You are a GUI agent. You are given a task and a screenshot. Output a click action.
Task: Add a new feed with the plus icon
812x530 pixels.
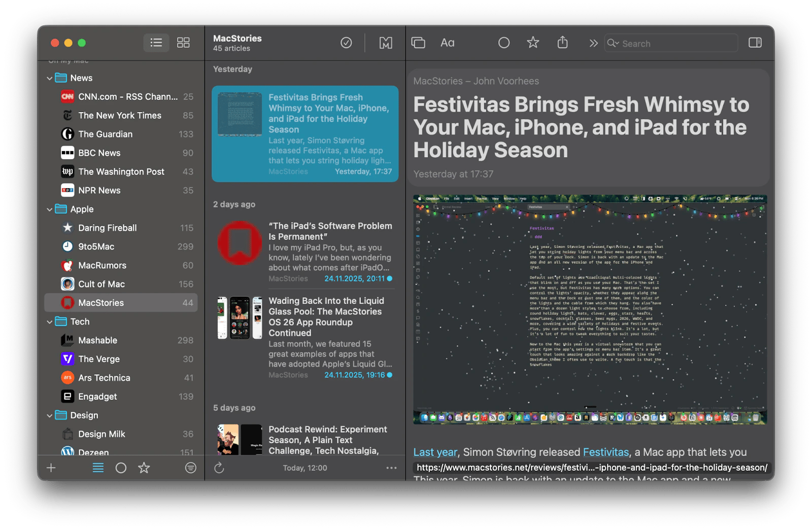click(x=51, y=468)
